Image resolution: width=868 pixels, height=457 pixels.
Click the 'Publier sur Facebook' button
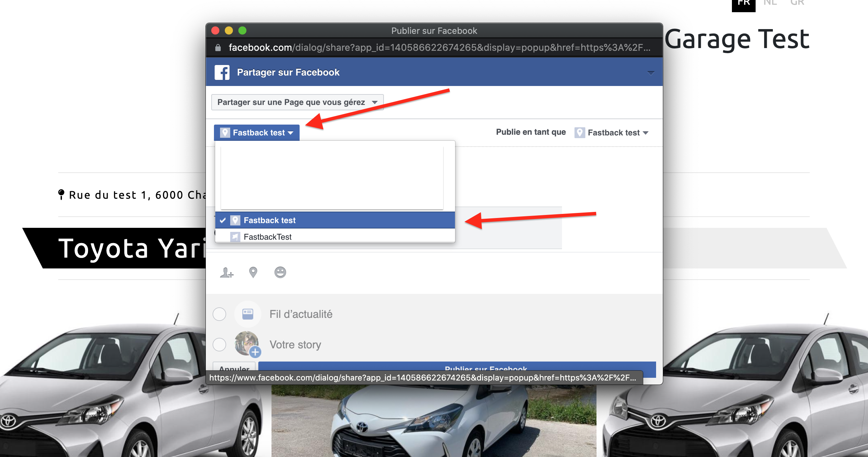pyautogui.click(x=457, y=367)
